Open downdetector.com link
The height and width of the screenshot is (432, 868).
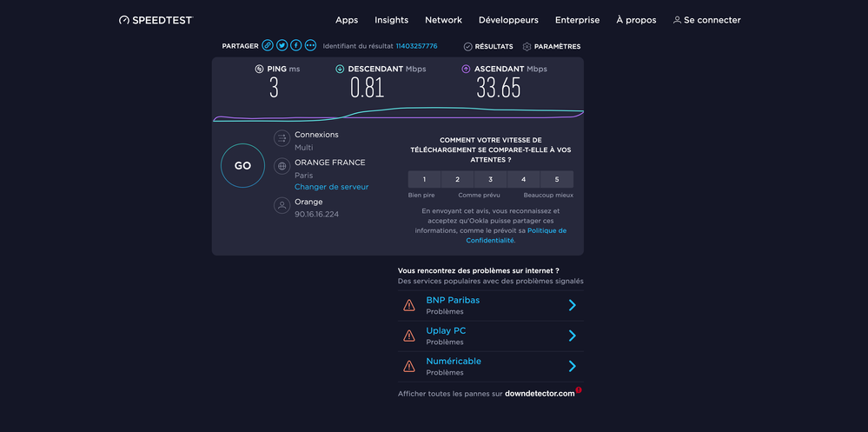point(540,394)
